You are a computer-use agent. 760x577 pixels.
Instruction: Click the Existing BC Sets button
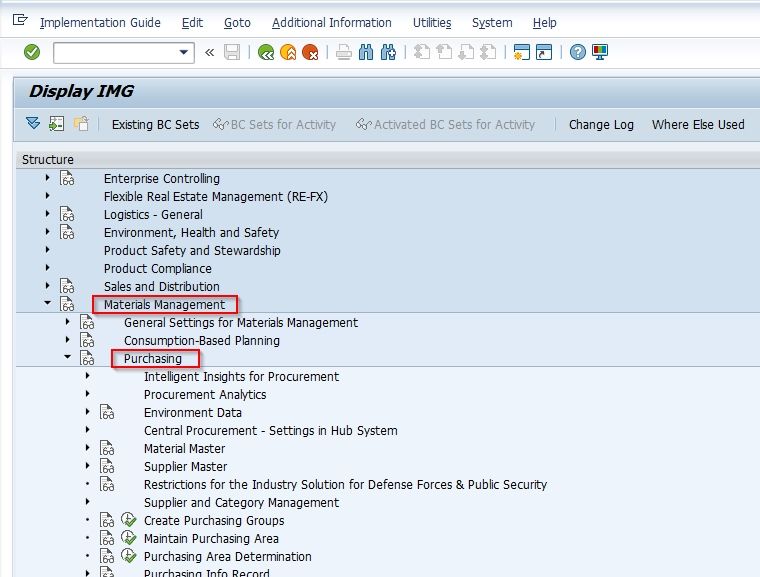click(156, 125)
